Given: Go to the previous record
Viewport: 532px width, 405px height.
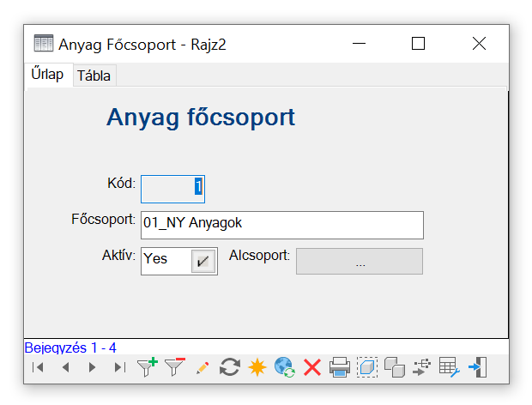Looking at the screenshot, I should [x=66, y=367].
